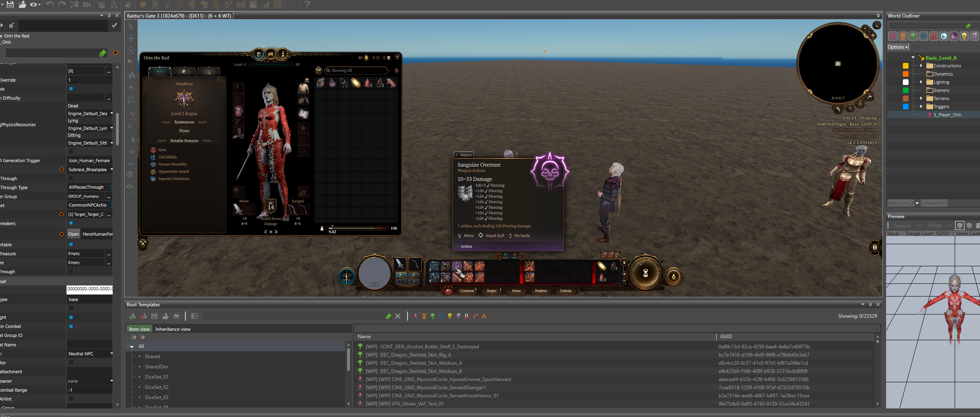Open help via the question mark icon

pyautogui.click(x=307, y=4)
